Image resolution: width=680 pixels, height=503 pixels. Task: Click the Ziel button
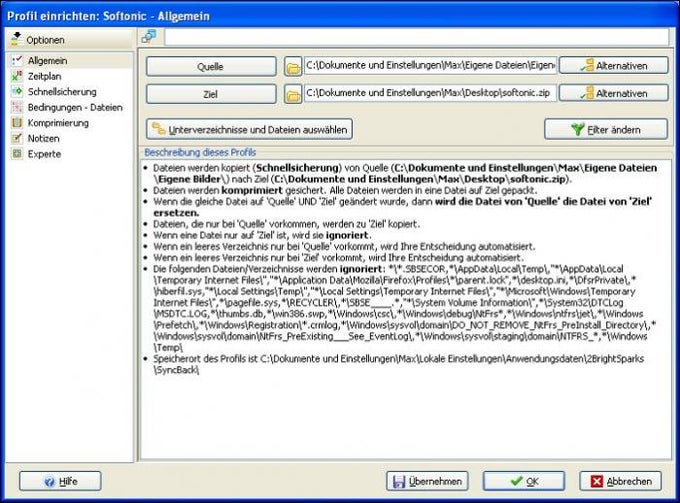point(211,94)
